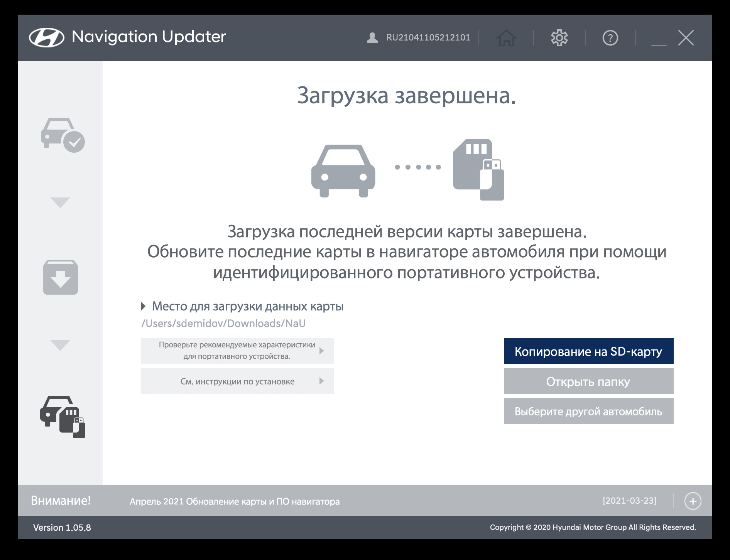Open 'См. инструкции по установке'
The height and width of the screenshot is (560, 730).
click(237, 381)
